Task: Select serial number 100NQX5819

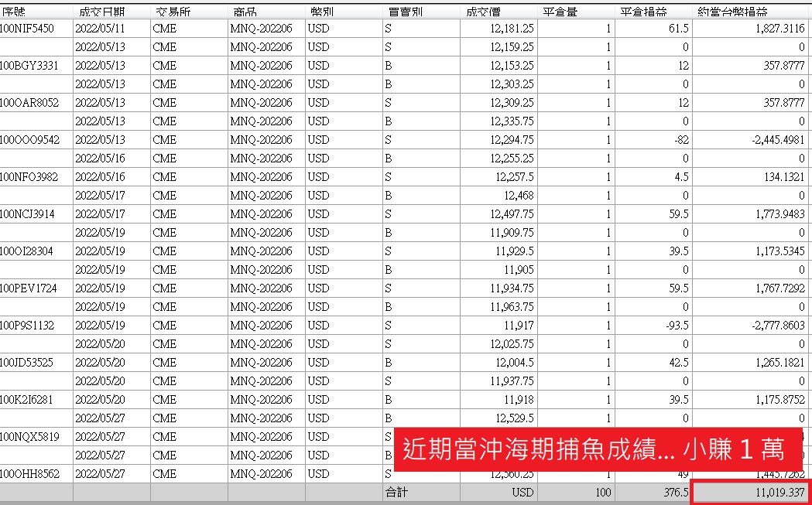Action: click(x=29, y=437)
